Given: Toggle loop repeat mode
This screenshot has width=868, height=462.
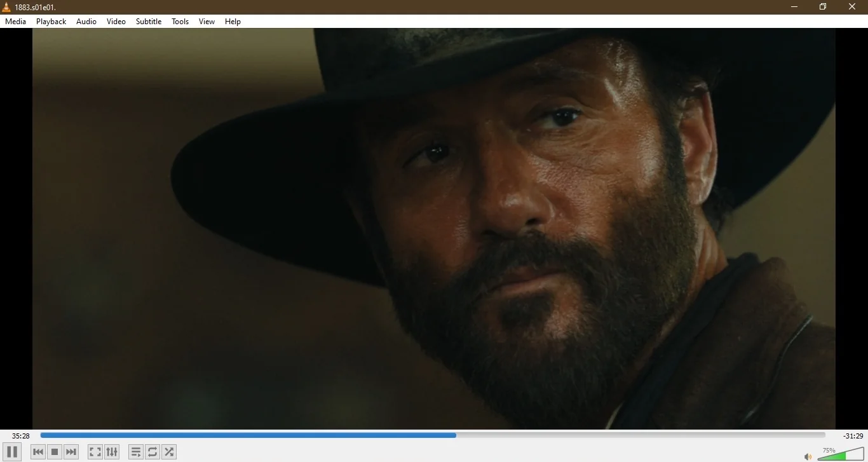Looking at the screenshot, I should pos(153,452).
